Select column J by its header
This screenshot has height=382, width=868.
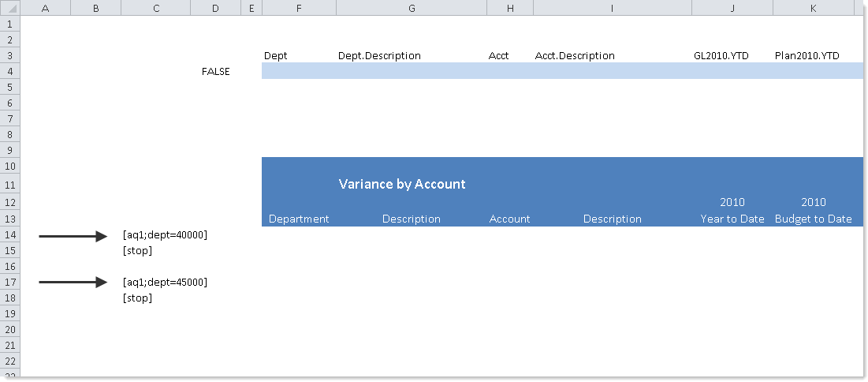pos(732,8)
